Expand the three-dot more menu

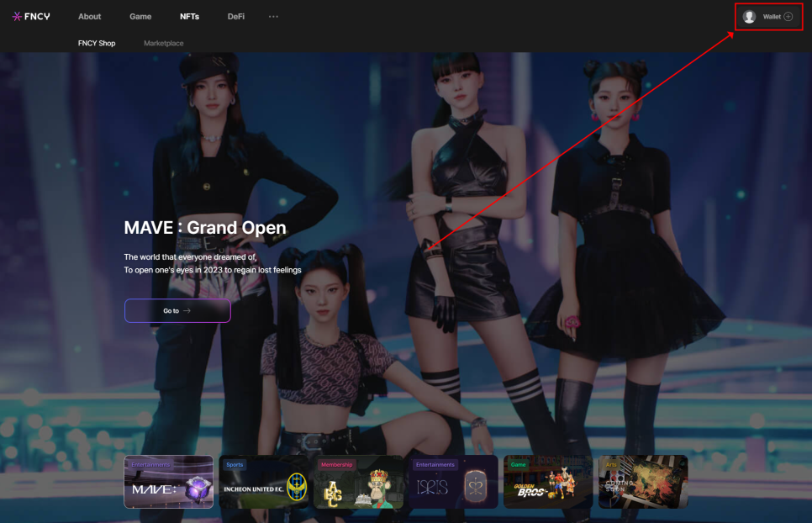(273, 17)
